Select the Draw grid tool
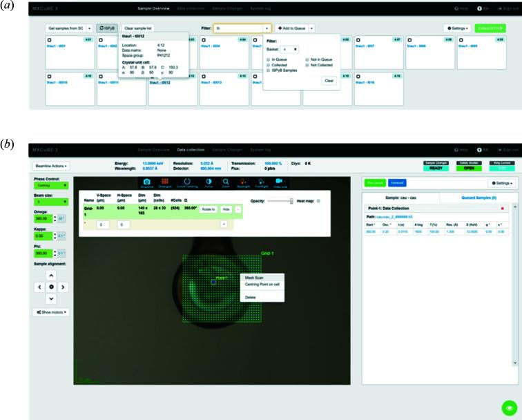The image size is (522, 420). pyautogui.click(x=166, y=183)
